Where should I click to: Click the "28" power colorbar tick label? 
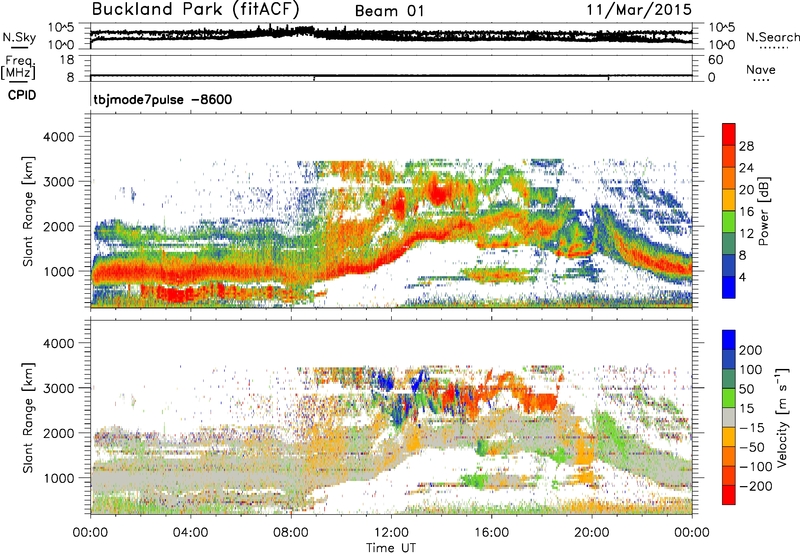pos(746,146)
